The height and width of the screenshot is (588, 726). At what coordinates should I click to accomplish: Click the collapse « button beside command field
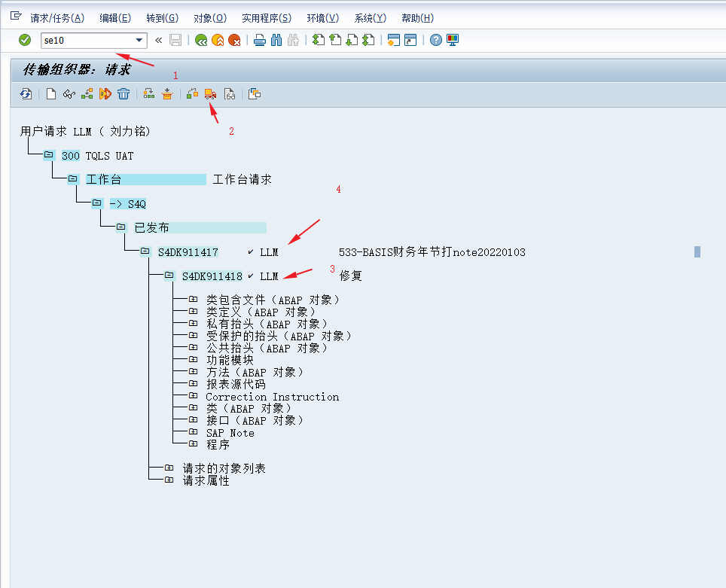tap(158, 41)
